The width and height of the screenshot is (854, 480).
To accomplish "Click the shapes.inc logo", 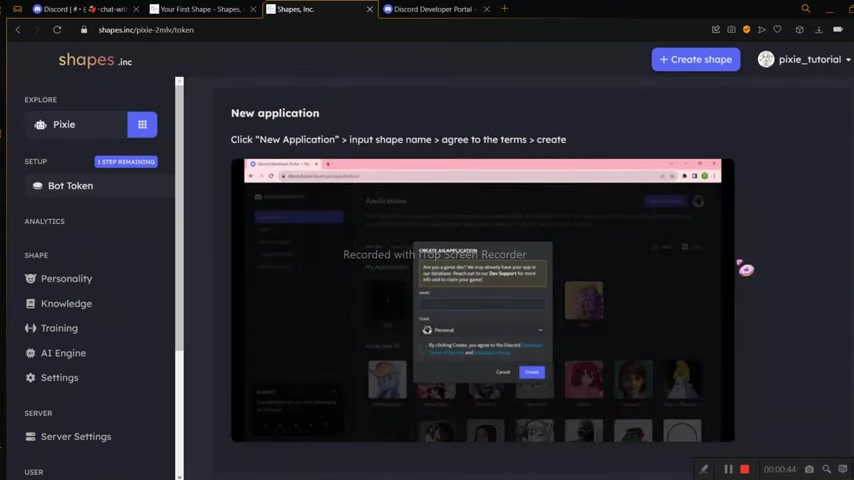I will click(95, 61).
